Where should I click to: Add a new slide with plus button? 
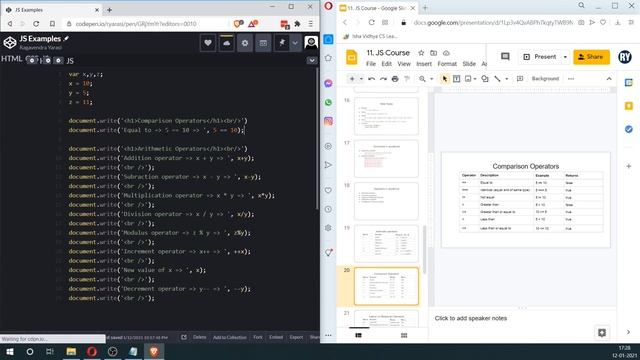tap(352, 79)
